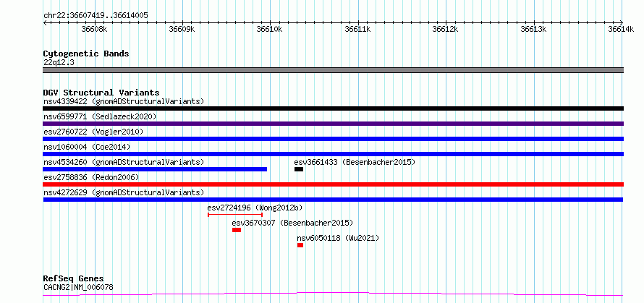The width and height of the screenshot is (644, 303).
Task: Open the nsv4339422 (gnomADStructuralVariants) label
Action: tap(124, 101)
